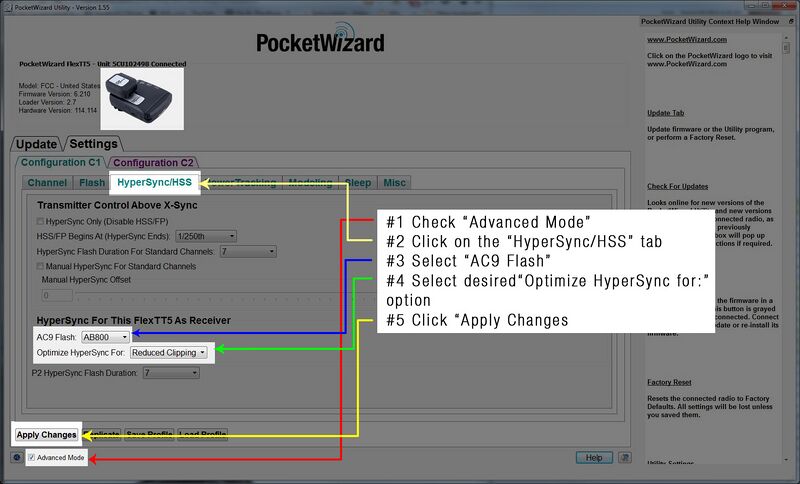Enable Manual HyperSync For Standard Channels
This screenshot has height=484, width=800.
click(40, 266)
